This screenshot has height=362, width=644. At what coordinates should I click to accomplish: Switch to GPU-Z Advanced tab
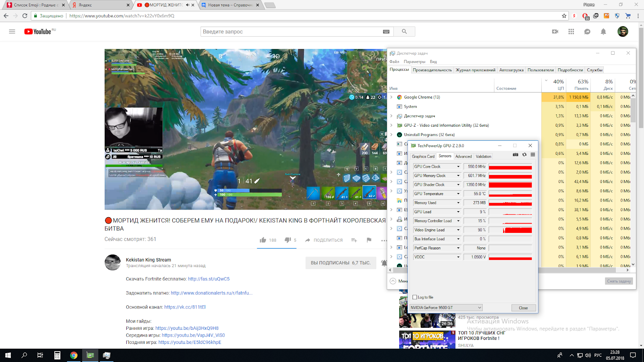point(464,156)
